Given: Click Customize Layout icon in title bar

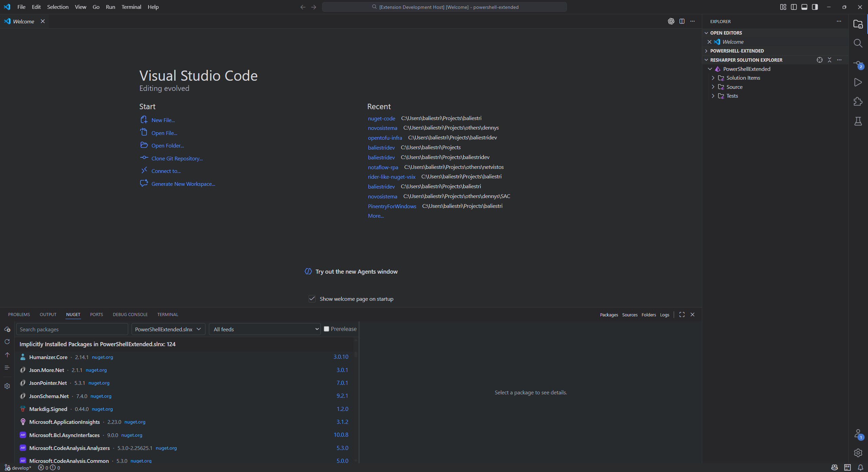Looking at the screenshot, I should (x=783, y=7).
